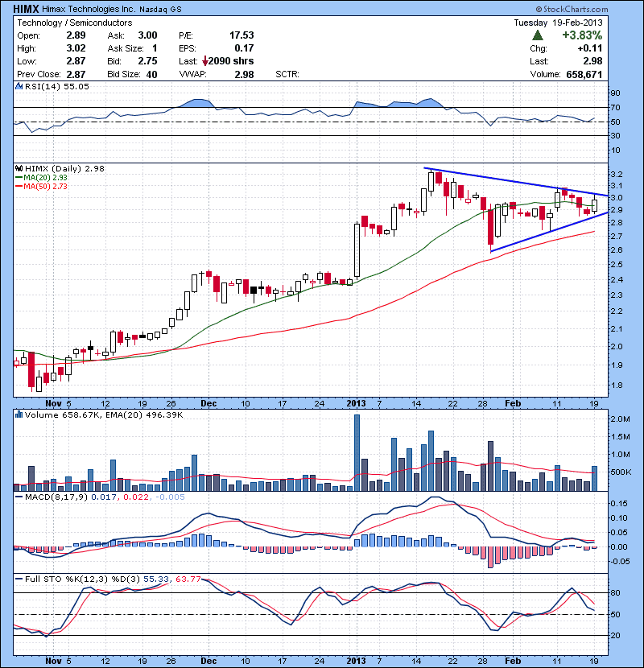Click the P/E value 17.53
Screen dimensions: 644x668
pyautogui.click(x=242, y=35)
